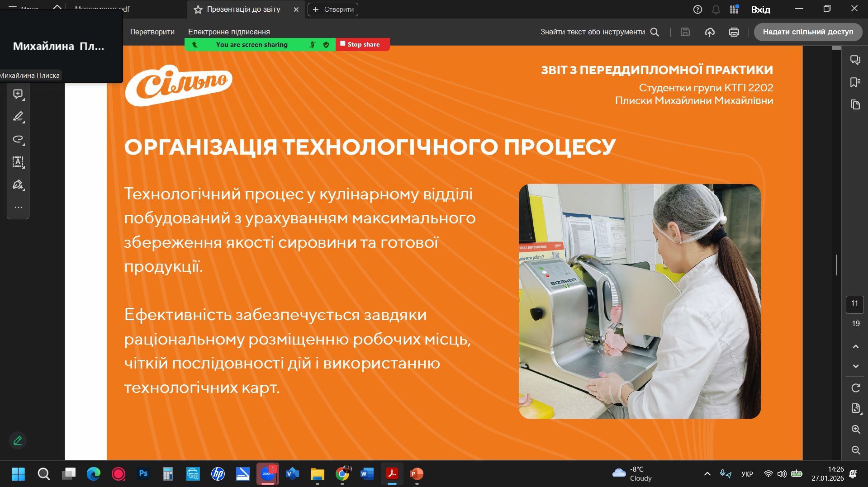Toggle microphone mute in Zoom sharing bar

click(312, 45)
